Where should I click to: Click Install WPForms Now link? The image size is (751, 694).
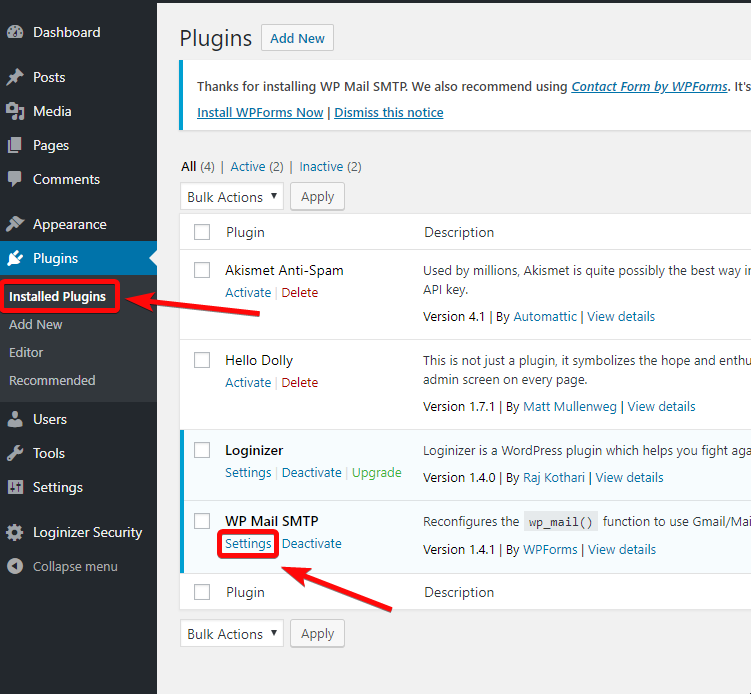(x=260, y=113)
